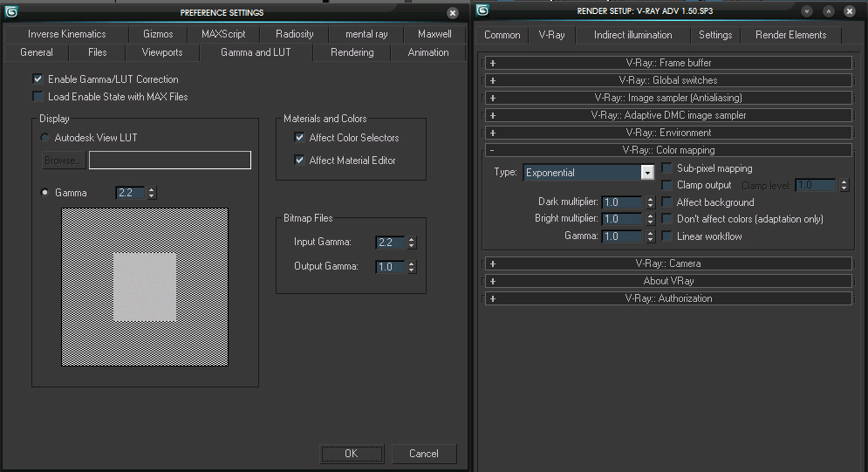Open the Gizmos preferences tab

(158, 34)
